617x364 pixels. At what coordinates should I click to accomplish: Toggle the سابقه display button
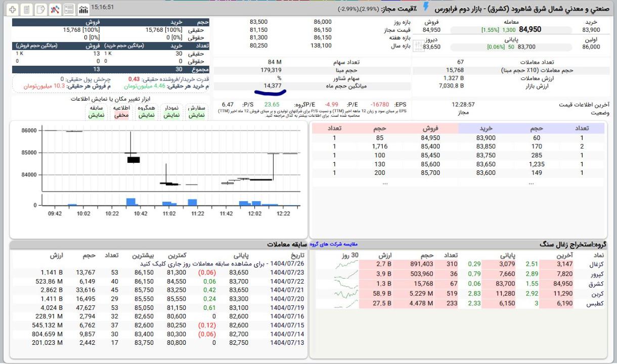coord(96,112)
